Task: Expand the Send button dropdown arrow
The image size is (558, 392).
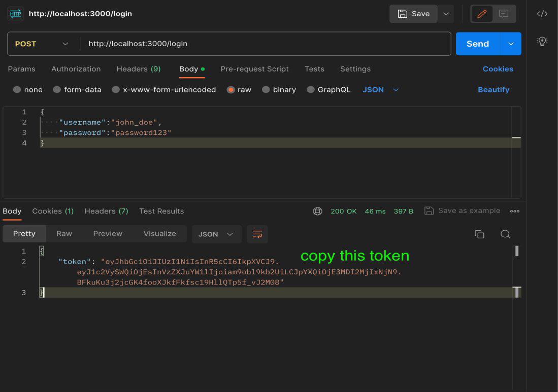Action: point(511,44)
